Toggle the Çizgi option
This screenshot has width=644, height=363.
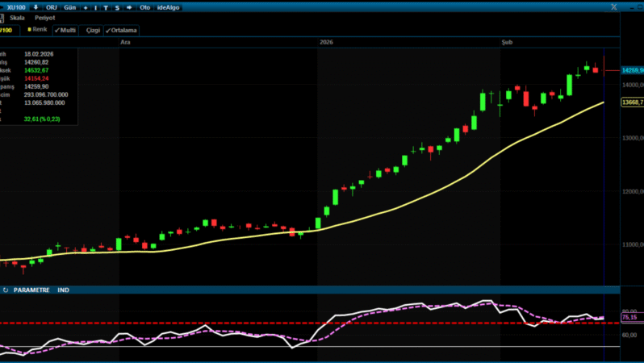click(x=93, y=30)
